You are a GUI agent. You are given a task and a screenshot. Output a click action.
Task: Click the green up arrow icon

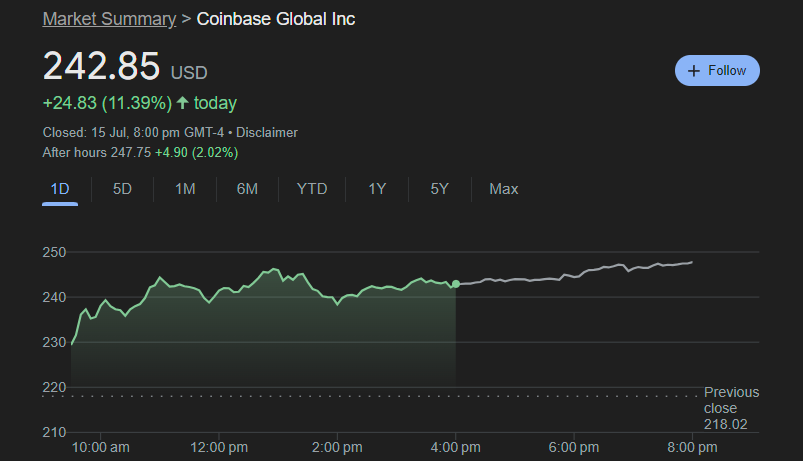click(182, 103)
